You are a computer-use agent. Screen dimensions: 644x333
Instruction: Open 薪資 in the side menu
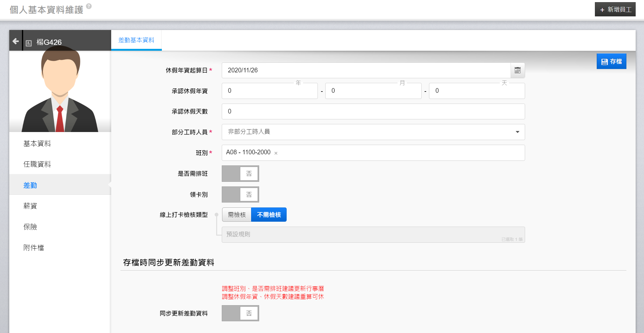tap(30, 206)
